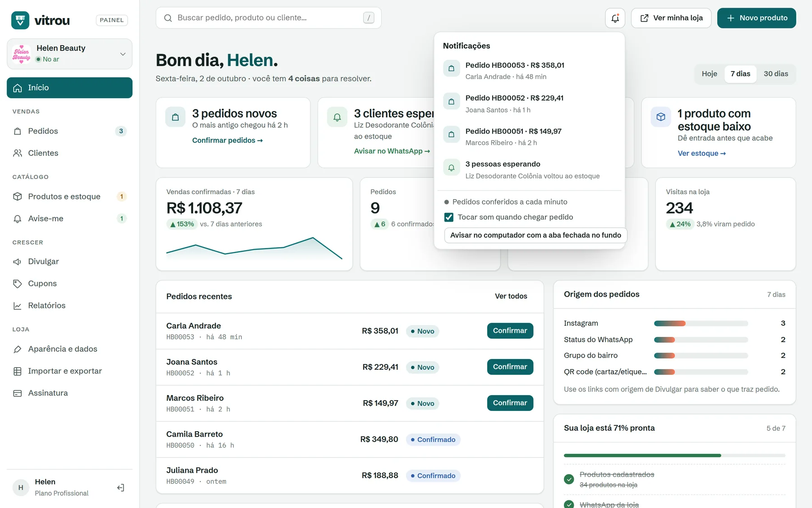
Task: Click the Instagram origin progress bar
Action: click(701, 323)
